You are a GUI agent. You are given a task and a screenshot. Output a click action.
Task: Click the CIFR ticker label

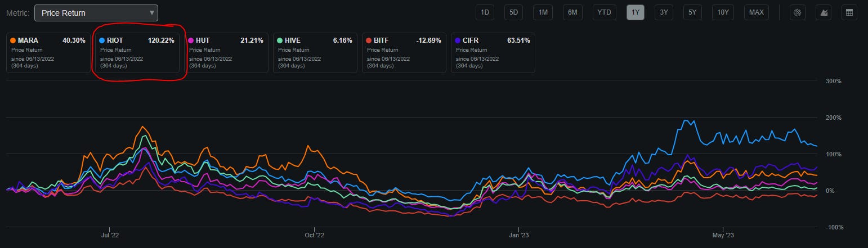(471, 41)
